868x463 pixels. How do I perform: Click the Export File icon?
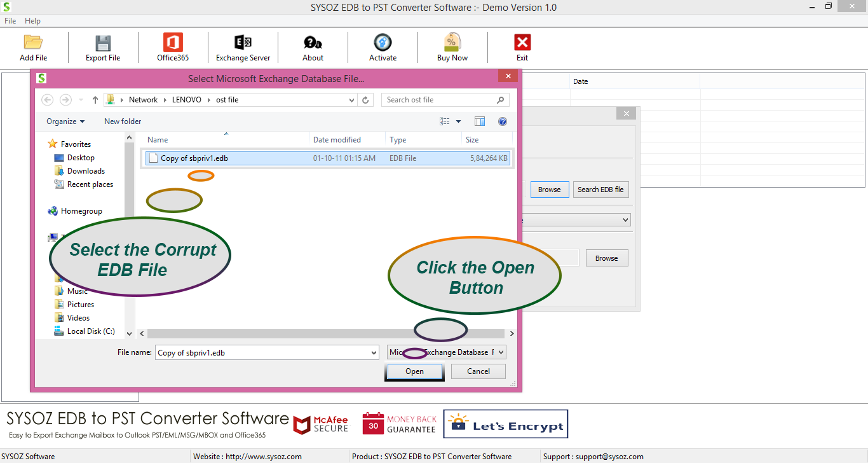103,43
